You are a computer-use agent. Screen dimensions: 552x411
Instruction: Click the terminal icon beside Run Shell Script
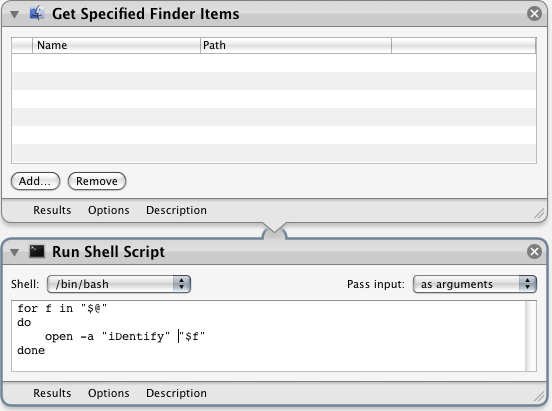[x=37, y=251]
